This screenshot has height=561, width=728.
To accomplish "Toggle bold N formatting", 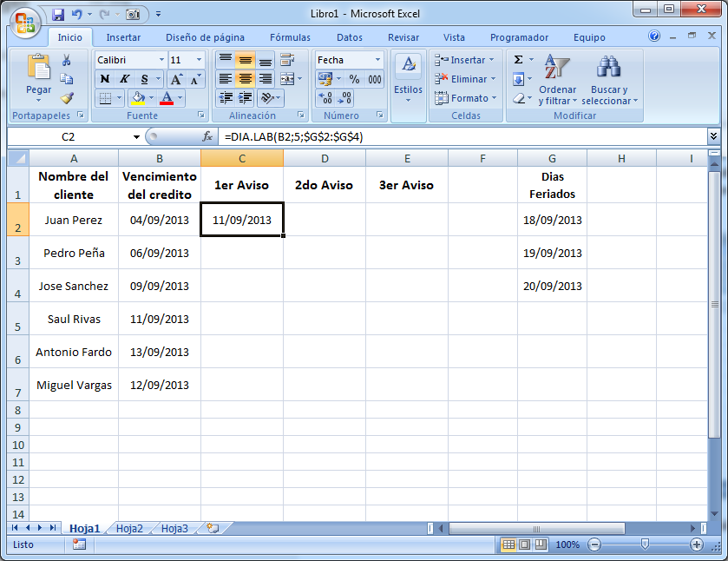I will point(105,79).
